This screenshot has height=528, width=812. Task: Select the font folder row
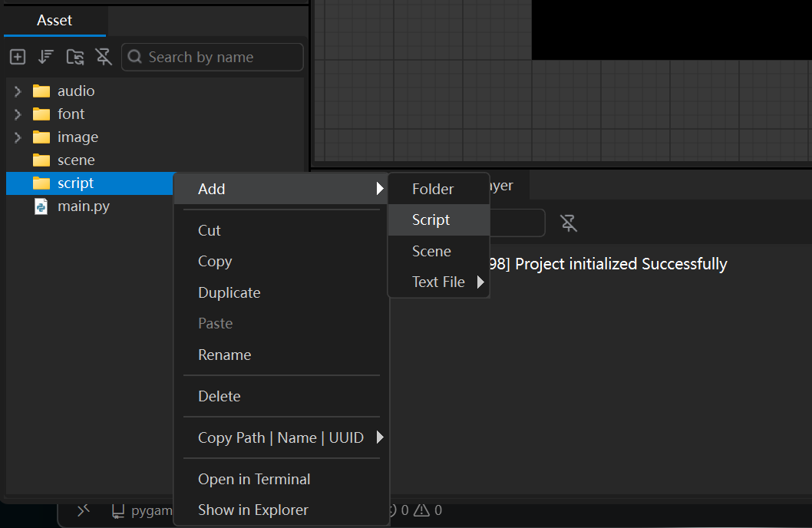[155, 114]
